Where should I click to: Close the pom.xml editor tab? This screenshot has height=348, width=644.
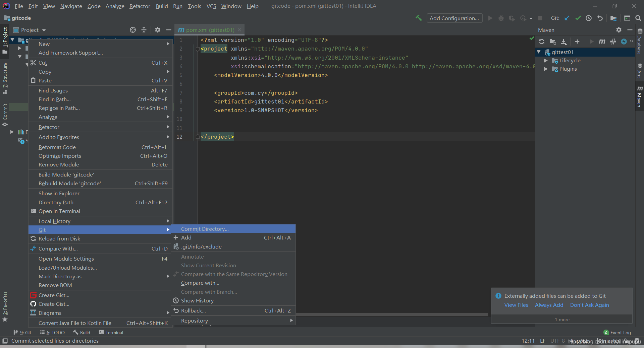(x=239, y=30)
